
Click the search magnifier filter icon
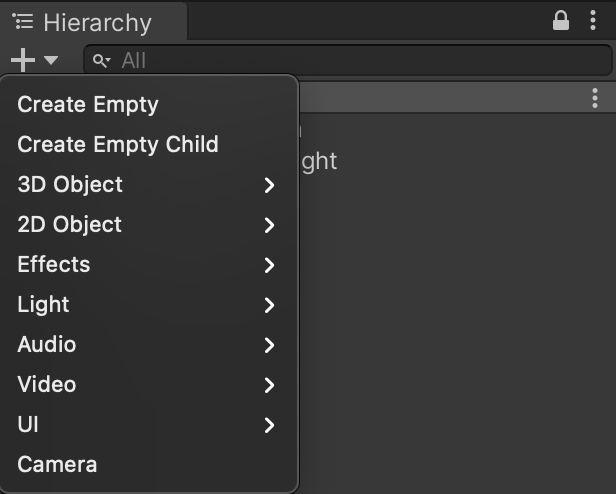pyautogui.click(x=101, y=61)
